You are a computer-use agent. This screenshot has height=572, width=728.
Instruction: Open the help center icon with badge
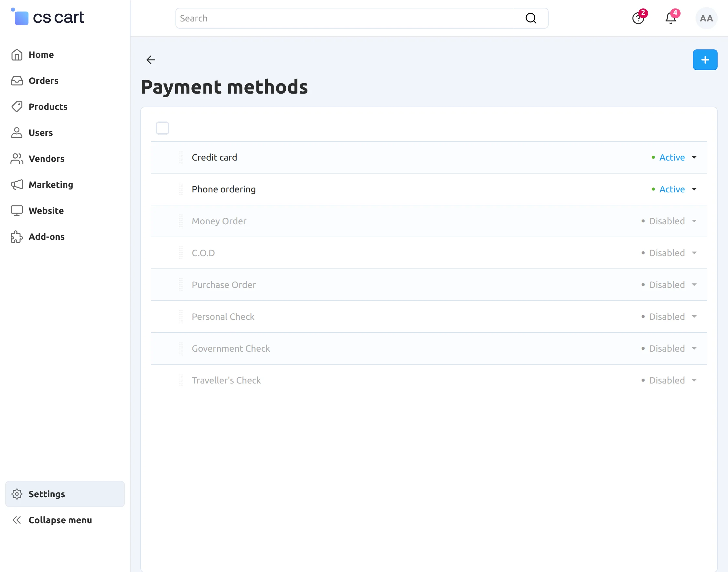639,18
